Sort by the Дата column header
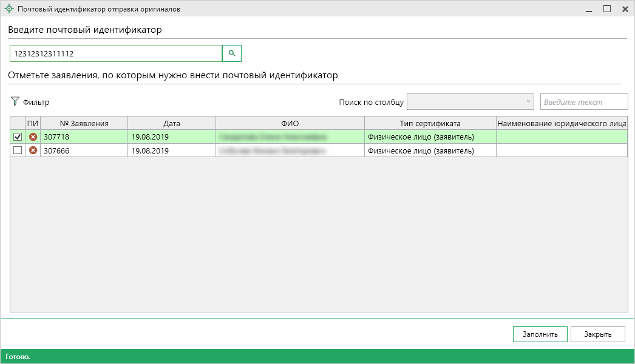The image size is (635, 364). (x=171, y=123)
